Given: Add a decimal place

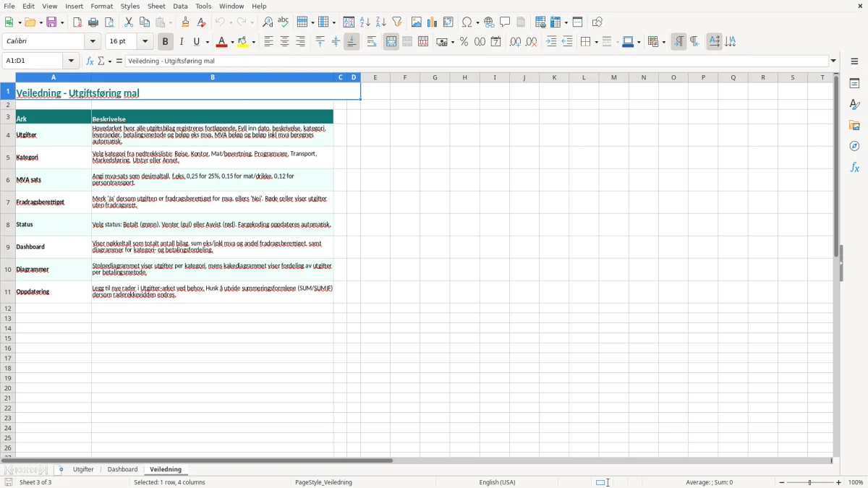Looking at the screenshot, I should pos(516,42).
